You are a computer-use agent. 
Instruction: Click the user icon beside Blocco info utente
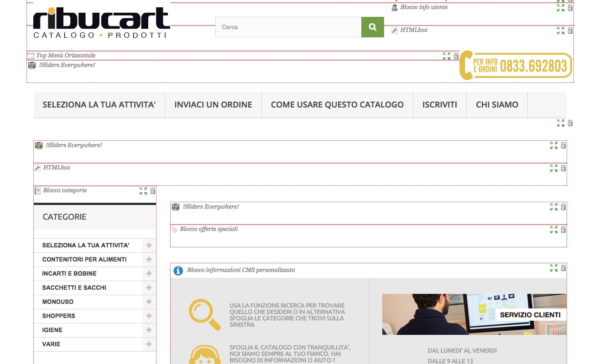pyautogui.click(x=395, y=8)
